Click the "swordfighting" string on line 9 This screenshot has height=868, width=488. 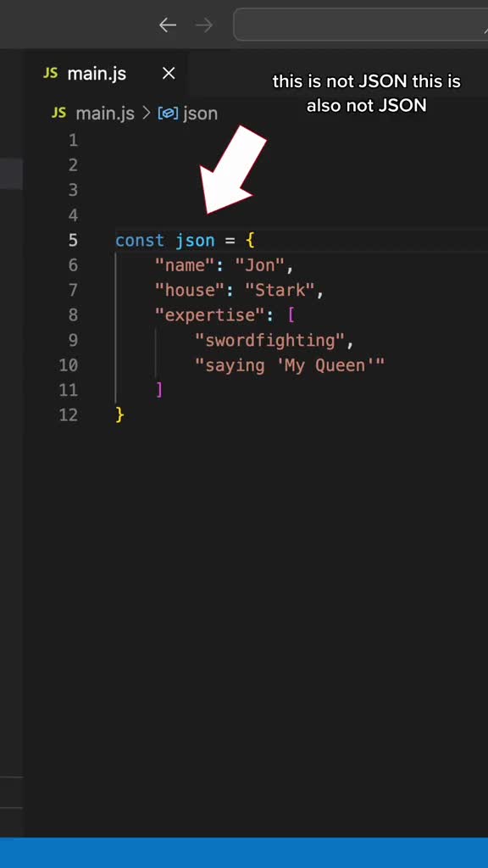coord(270,341)
